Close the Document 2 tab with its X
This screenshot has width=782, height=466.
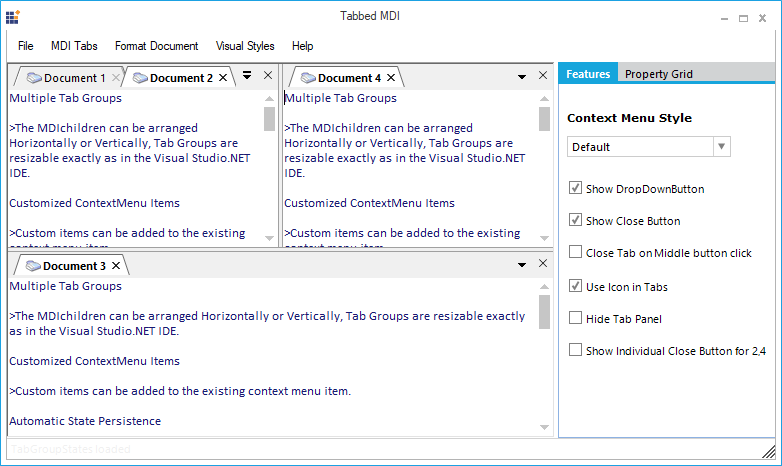(223, 78)
